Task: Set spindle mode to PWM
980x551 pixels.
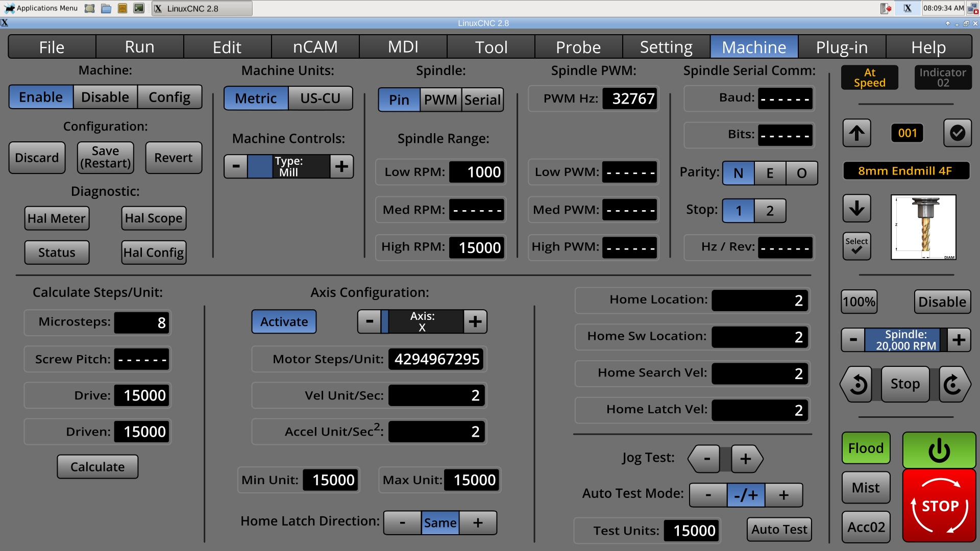Action: coord(440,99)
